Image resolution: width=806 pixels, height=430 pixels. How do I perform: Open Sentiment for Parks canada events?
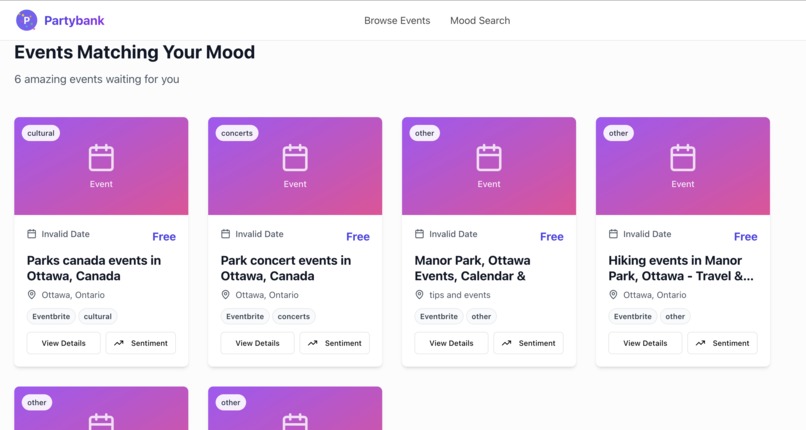[141, 343]
